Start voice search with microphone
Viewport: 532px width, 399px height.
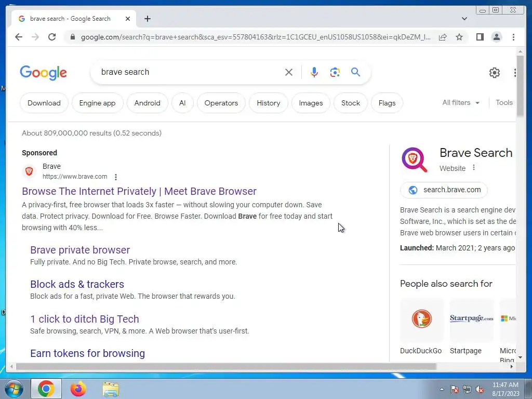pos(314,72)
